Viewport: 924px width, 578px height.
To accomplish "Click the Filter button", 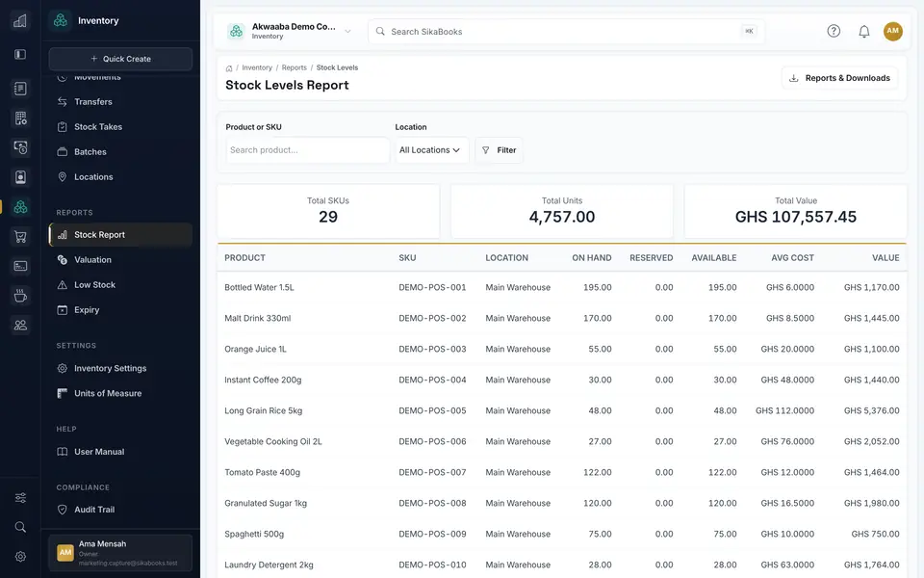I will click(x=499, y=150).
